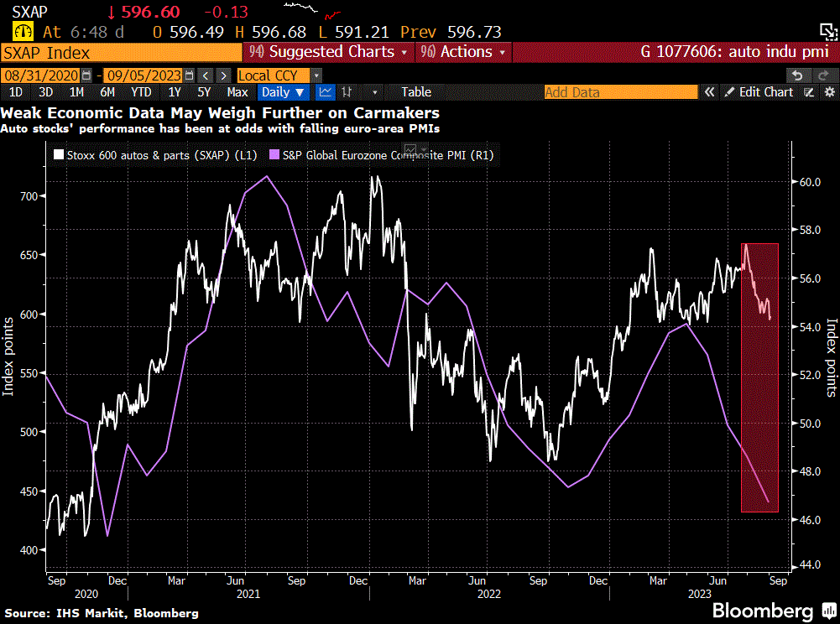The height and width of the screenshot is (624, 840).
Task: Select the 6M time range
Action: tap(107, 92)
